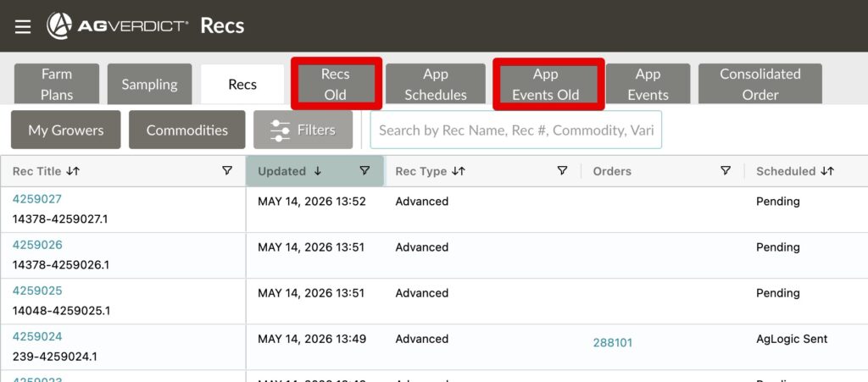Viewport: 868px width, 382px height.
Task: Expand the Filters panel
Action: (303, 130)
